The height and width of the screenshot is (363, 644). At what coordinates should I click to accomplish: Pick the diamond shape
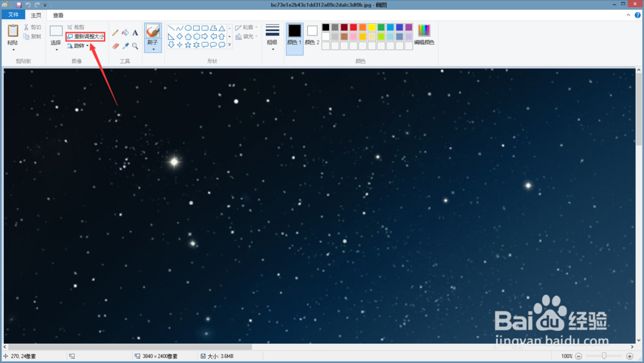point(180,37)
